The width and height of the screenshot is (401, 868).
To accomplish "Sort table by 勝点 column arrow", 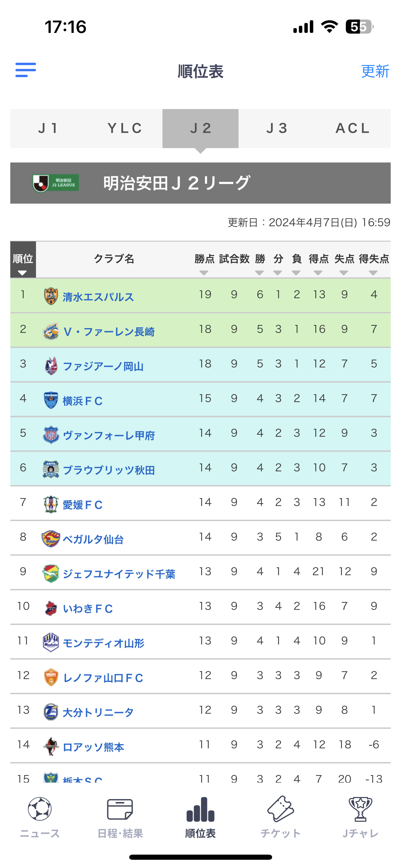I will pyautogui.click(x=204, y=273).
